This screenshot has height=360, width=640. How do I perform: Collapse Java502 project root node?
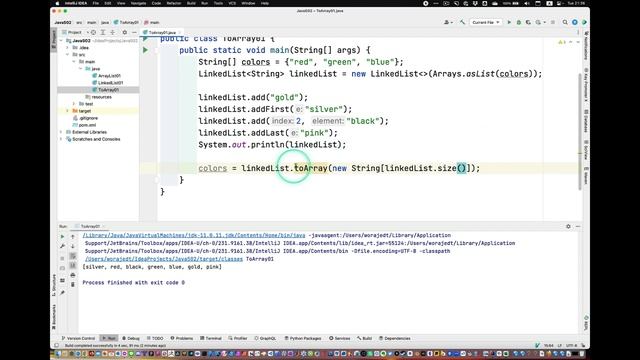tap(61, 41)
